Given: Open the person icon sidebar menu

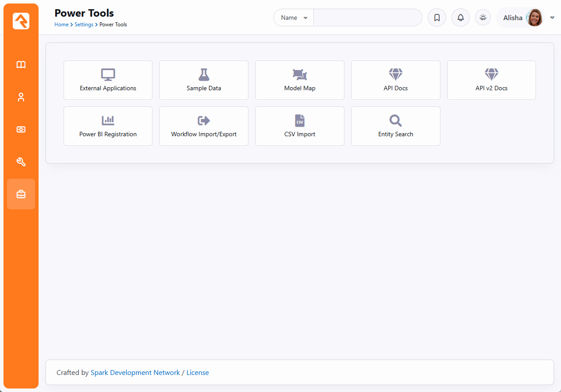Looking at the screenshot, I should coord(21,97).
